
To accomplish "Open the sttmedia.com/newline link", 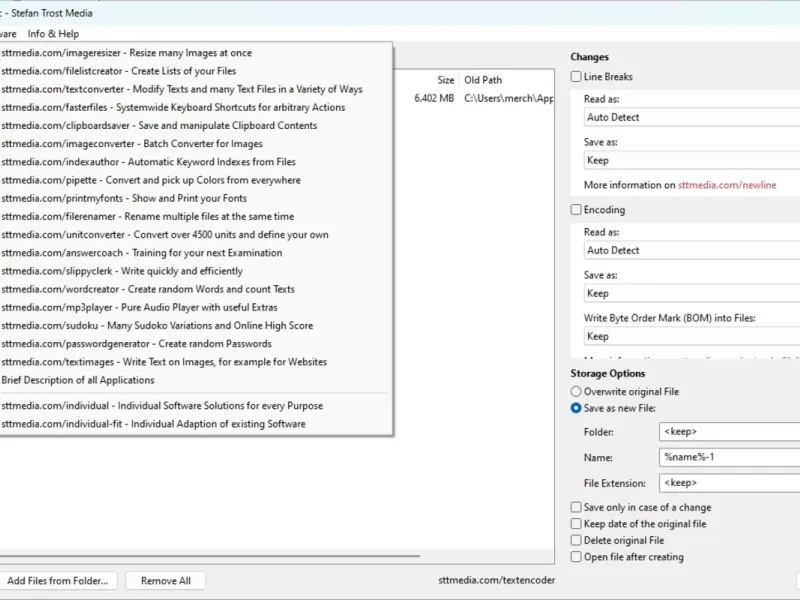I will (x=727, y=185).
